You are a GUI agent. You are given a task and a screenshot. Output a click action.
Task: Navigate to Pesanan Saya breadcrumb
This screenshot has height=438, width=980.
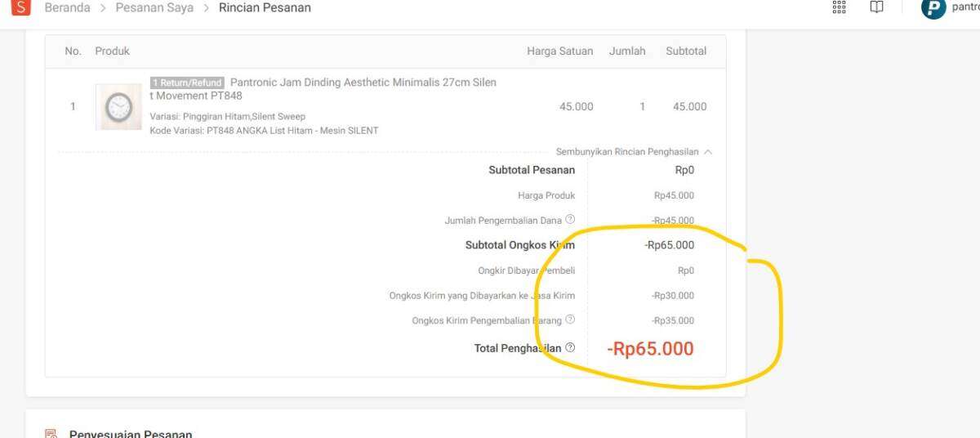pyautogui.click(x=154, y=8)
